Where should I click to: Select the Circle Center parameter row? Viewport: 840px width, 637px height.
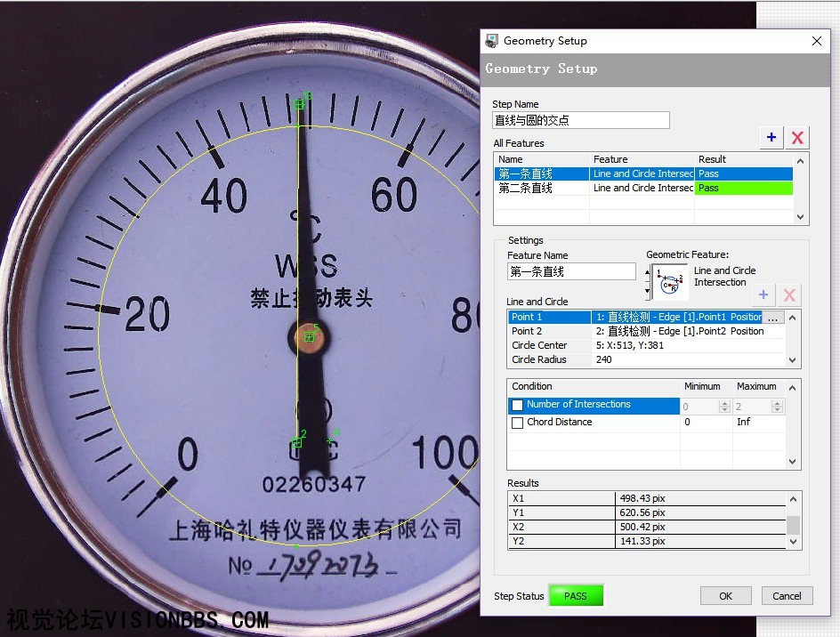539,345
